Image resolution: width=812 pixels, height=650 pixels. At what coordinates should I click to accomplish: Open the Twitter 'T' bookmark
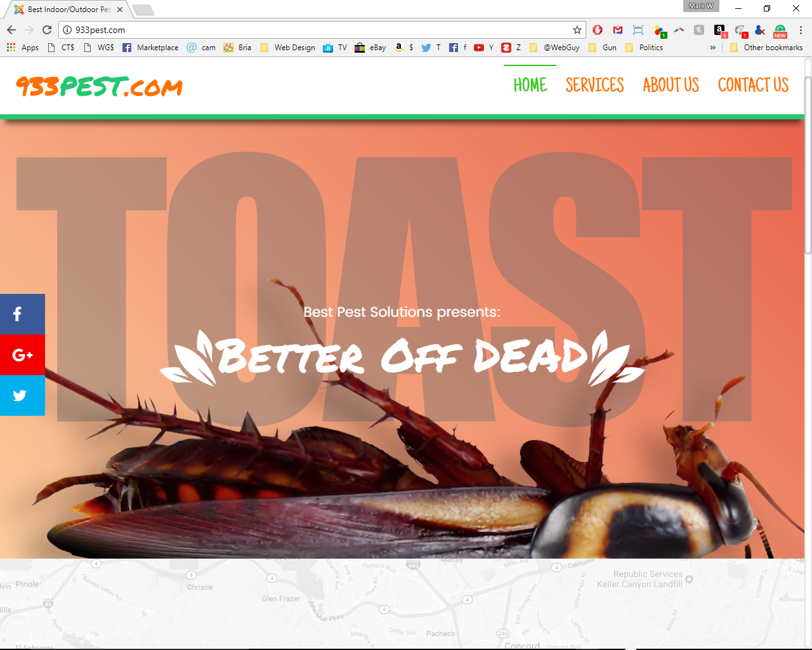[431, 48]
